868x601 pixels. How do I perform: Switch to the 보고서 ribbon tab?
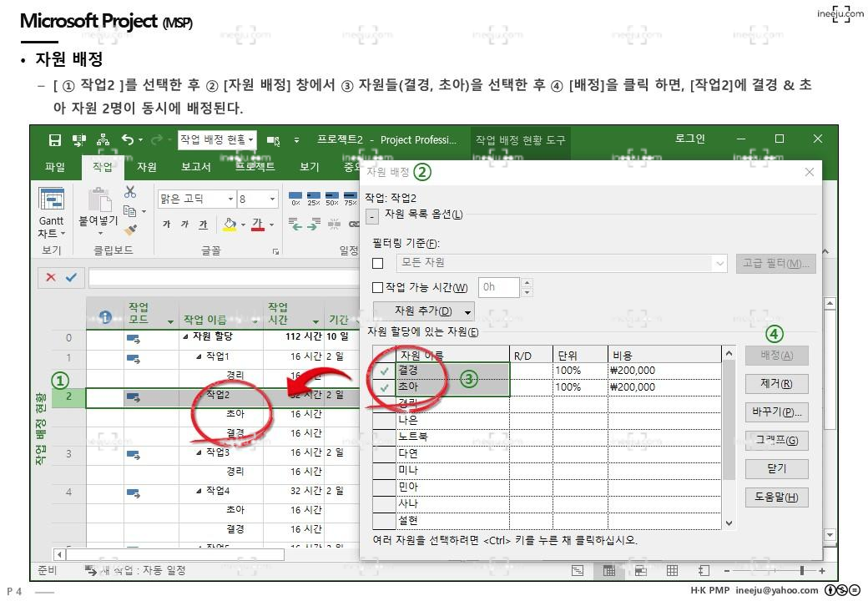196,167
